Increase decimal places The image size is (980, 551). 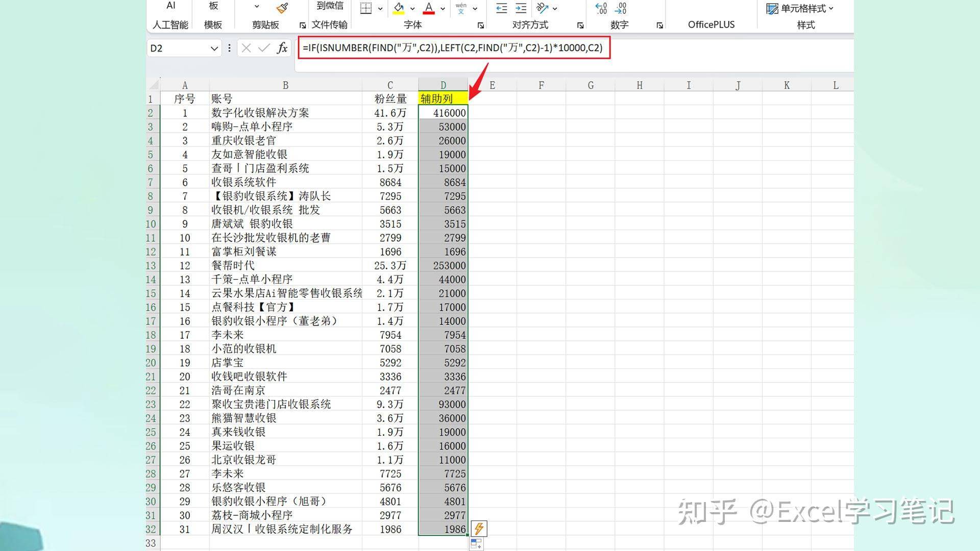coord(601,8)
